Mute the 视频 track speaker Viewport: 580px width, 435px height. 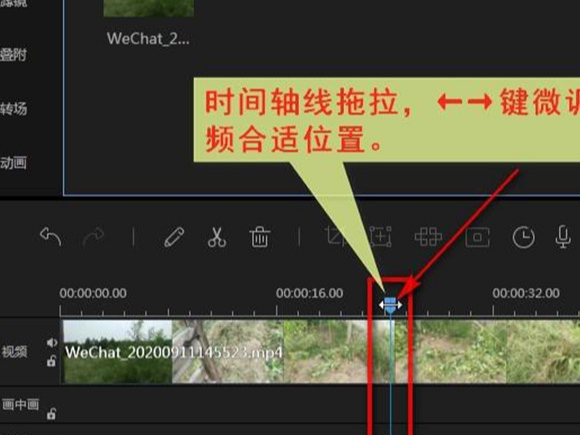tap(52, 343)
